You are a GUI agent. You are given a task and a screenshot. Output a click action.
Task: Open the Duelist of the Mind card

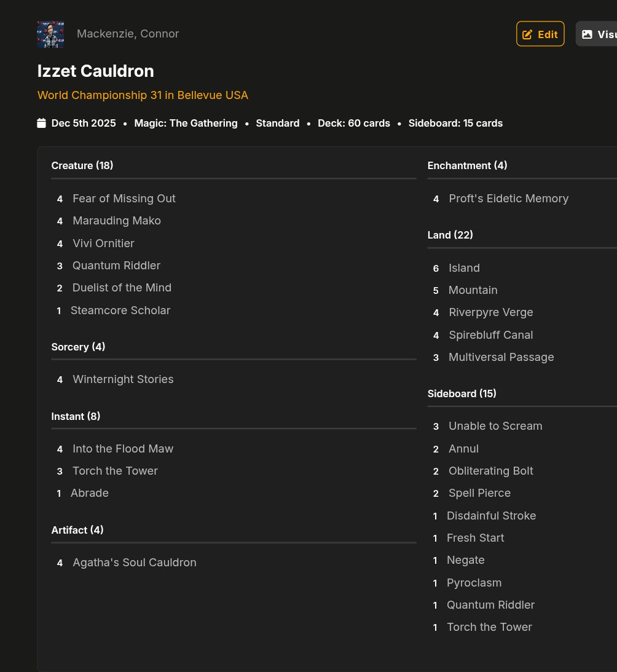[x=122, y=288]
